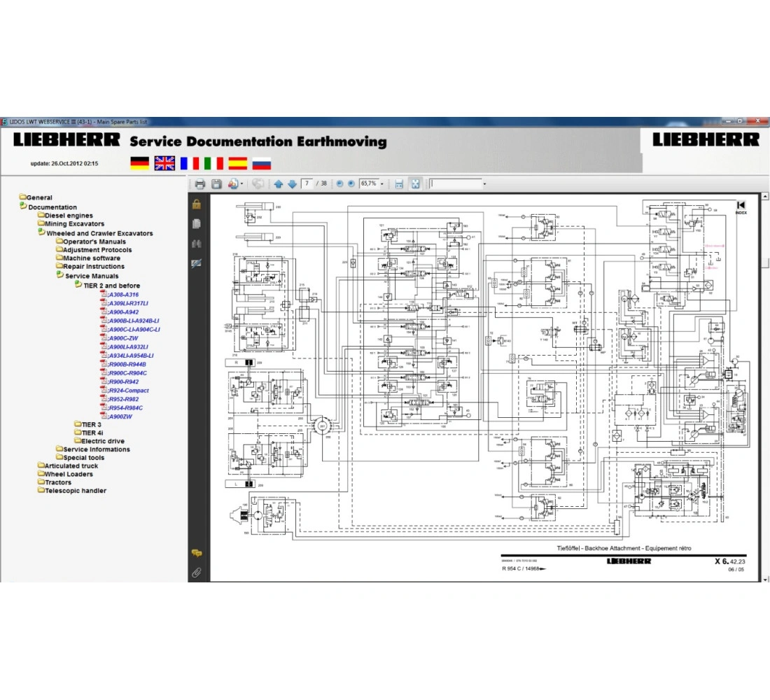Switch language to English UK flag
This screenshot has height=700, width=770.
pyautogui.click(x=164, y=163)
